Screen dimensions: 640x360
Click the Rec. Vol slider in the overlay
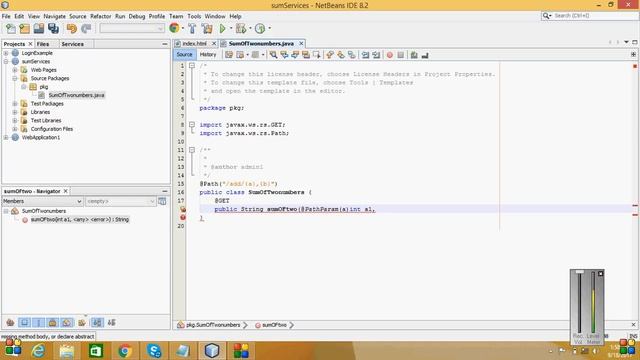[579, 302]
